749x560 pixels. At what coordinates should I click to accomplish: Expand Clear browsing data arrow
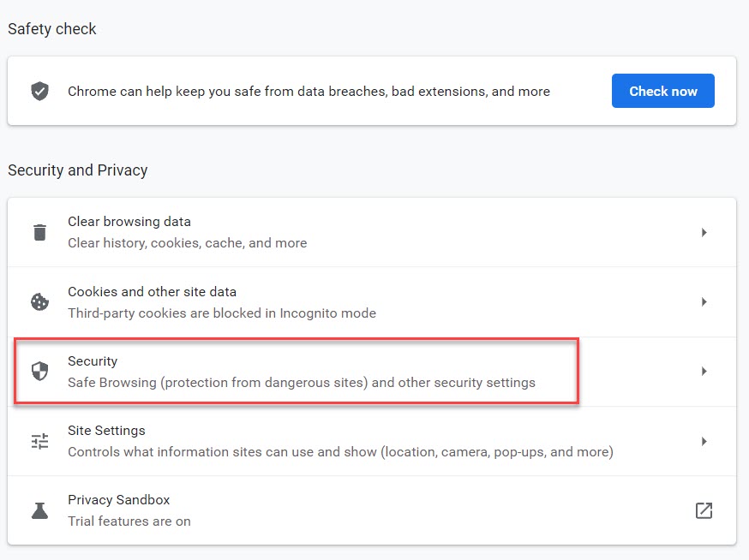pyautogui.click(x=704, y=233)
